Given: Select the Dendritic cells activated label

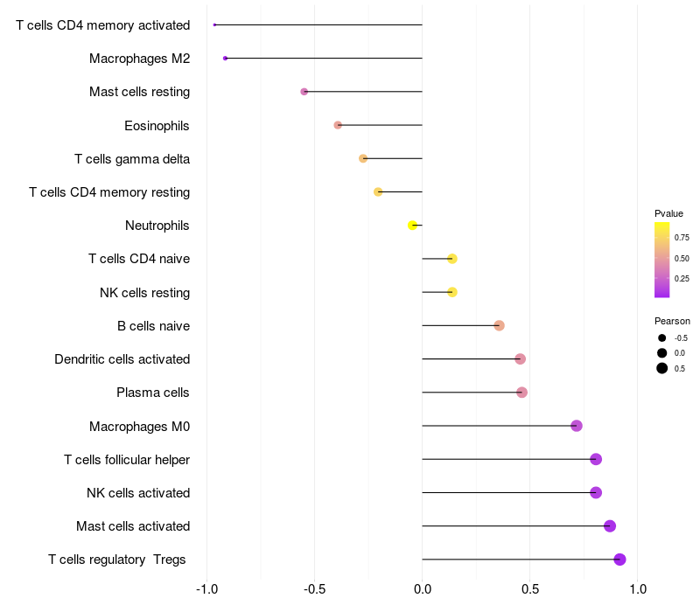Looking at the screenshot, I should coord(122,359).
